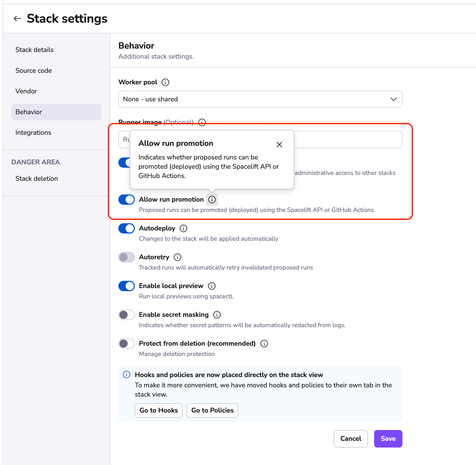Screen dimensions: 476x465
Task: Click the Enable local preview info icon
Action: click(x=212, y=286)
